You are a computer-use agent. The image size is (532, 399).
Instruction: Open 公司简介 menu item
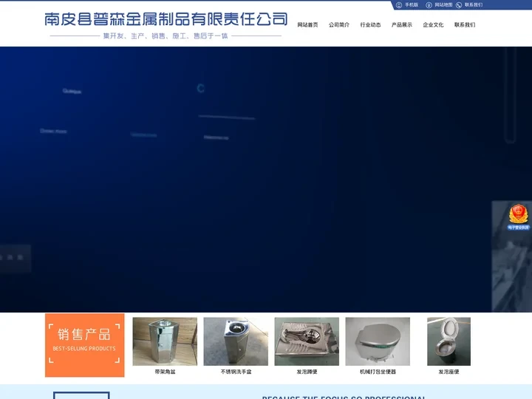click(339, 25)
